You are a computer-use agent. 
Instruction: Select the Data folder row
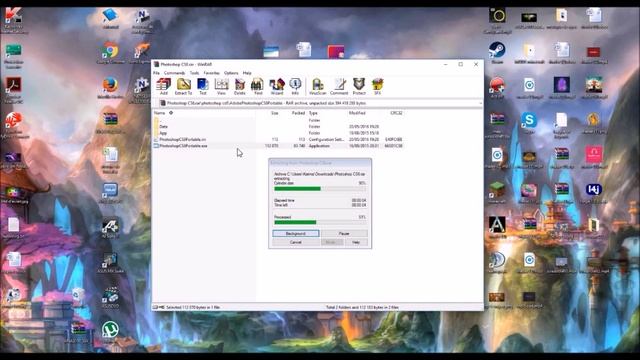tap(278, 127)
